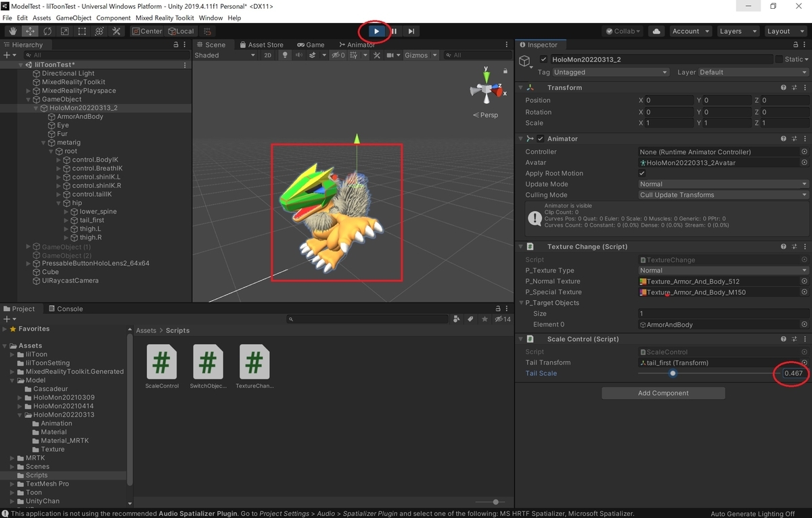The width and height of the screenshot is (812, 518).
Task: Toggle Pivot Center mode button
Action: 147,31
